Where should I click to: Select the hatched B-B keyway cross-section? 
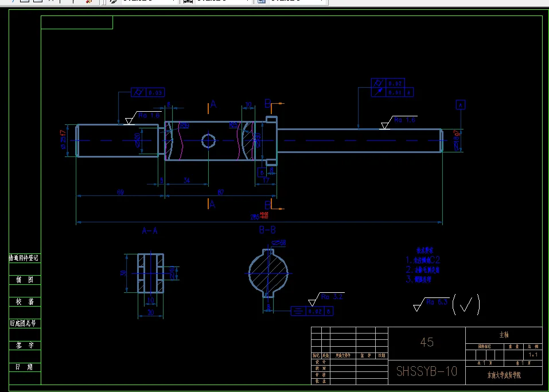pos(268,273)
